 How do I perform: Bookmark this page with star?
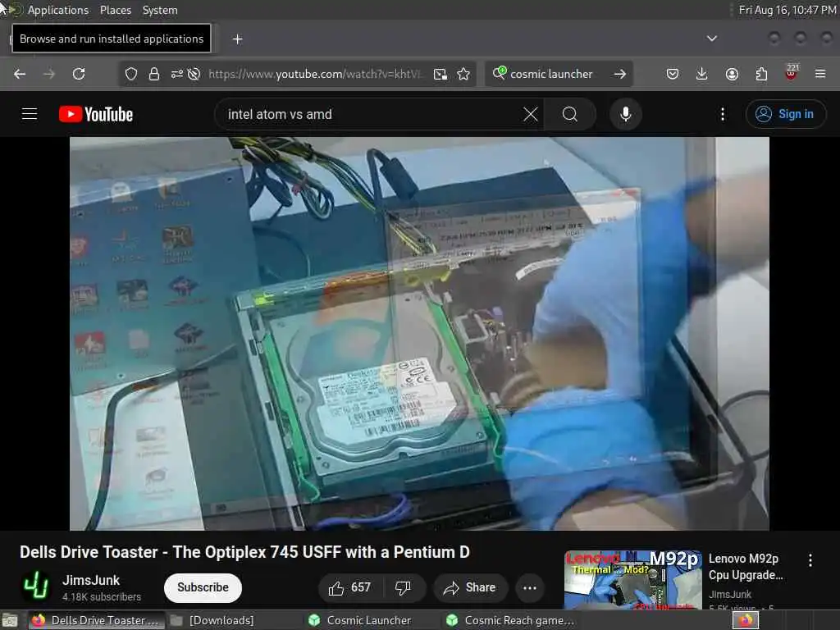pos(464,74)
